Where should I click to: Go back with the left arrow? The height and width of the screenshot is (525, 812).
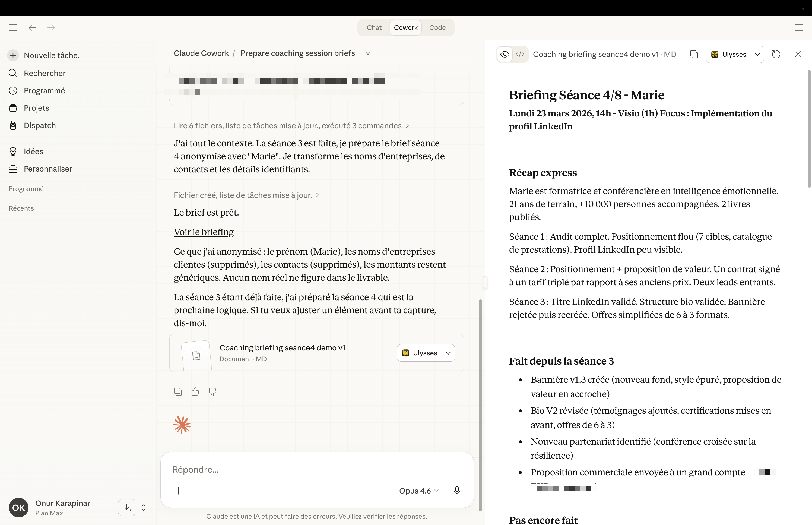(x=32, y=28)
